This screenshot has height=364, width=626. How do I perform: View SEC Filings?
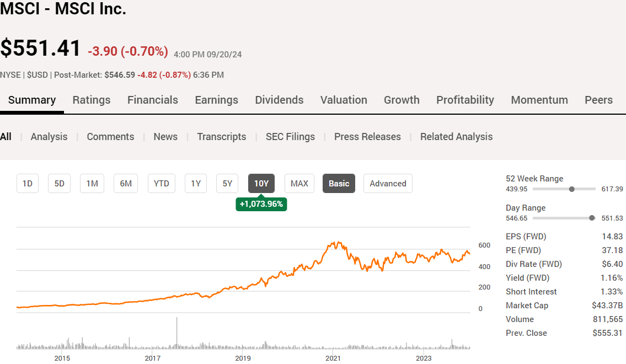click(290, 137)
